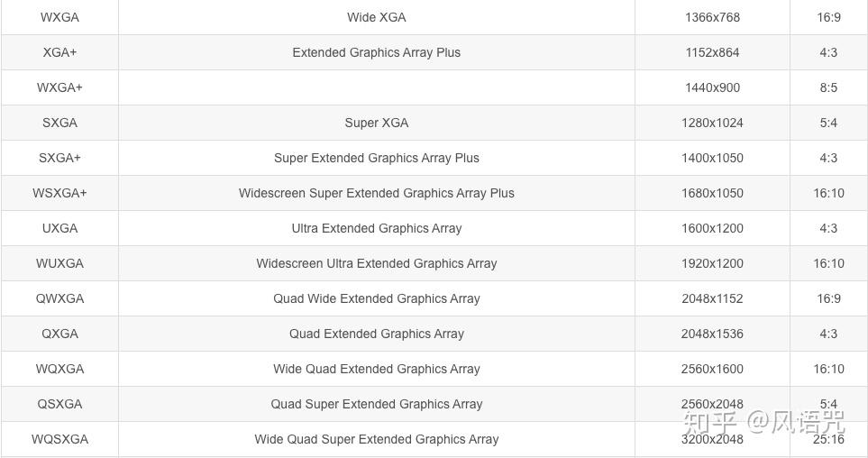The height and width of the screenshot is (458, 868).
Task: Select the QXGA abbreviation cell
Action: [59, 334]
